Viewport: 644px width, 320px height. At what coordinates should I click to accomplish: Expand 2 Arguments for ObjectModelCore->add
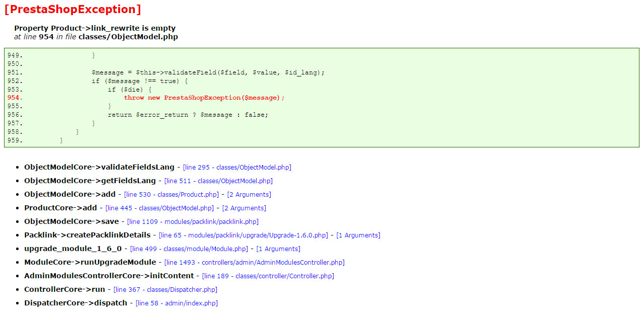[249, 194]
